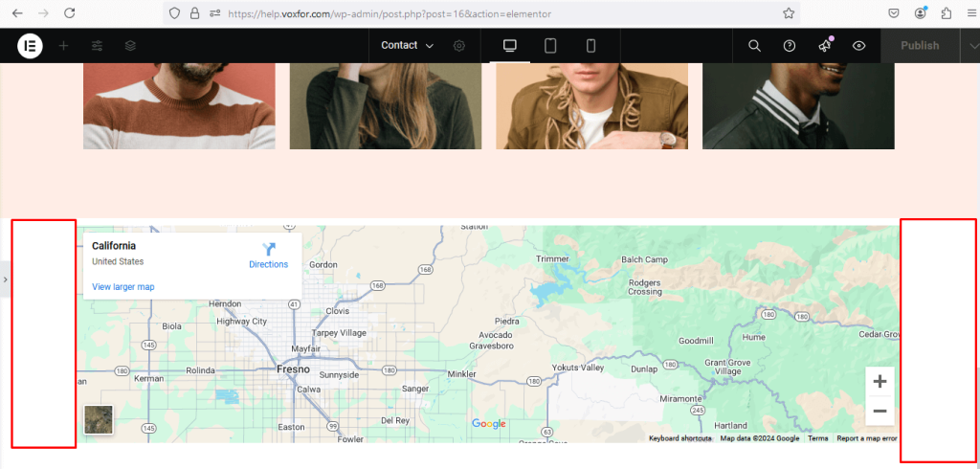
Task: Open Contact page dropdown
Action: (x=408, y=45)
